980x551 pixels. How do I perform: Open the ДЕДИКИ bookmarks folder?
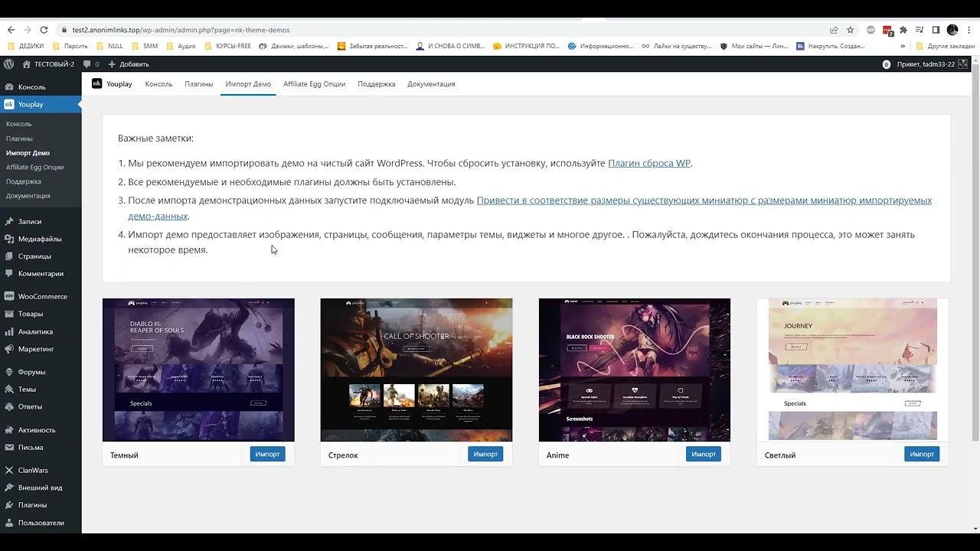[x=25, y=46]
